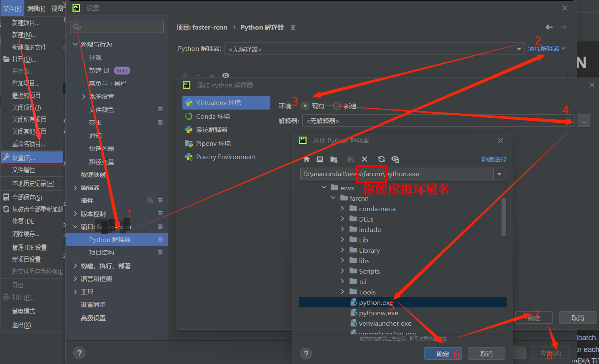Screen dimensions: 599x364
Task: Expand the Scripts folder in the tree
Action: 342,271
